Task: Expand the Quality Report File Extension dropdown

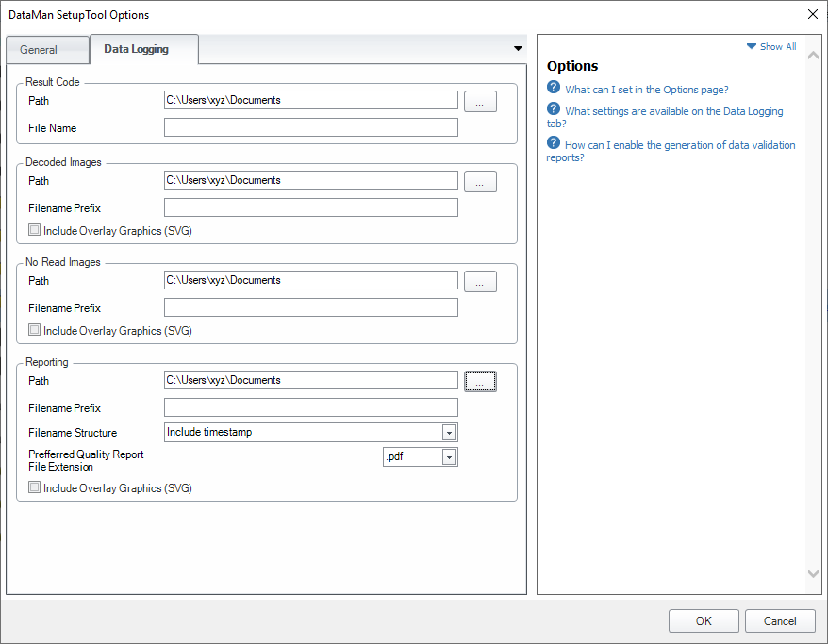Action: coord(450,457)
